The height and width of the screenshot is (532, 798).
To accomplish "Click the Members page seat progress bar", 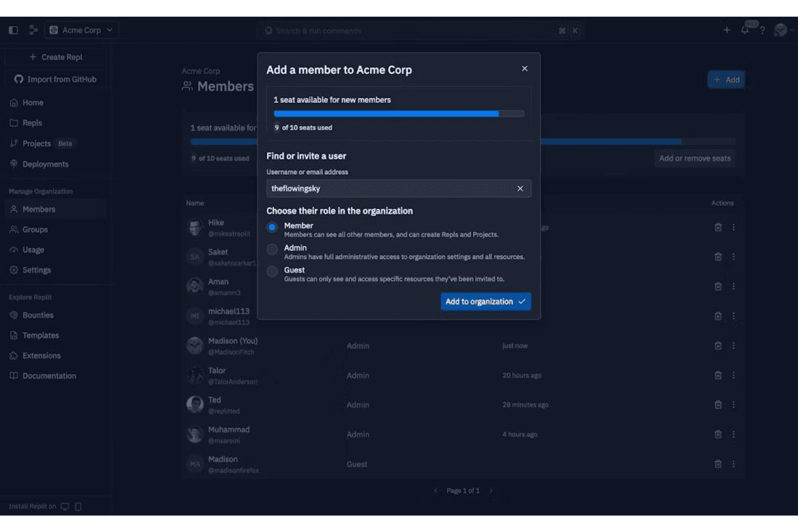I will pos(463,142).
